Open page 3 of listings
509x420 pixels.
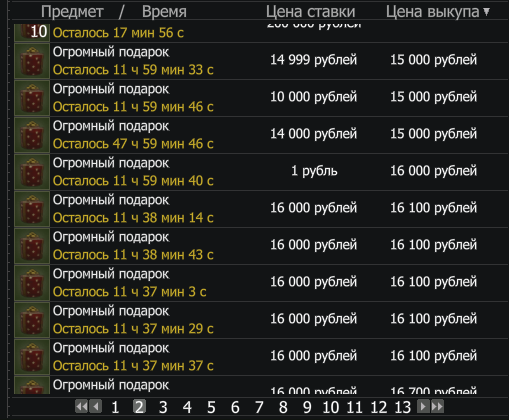pos(163,407)
